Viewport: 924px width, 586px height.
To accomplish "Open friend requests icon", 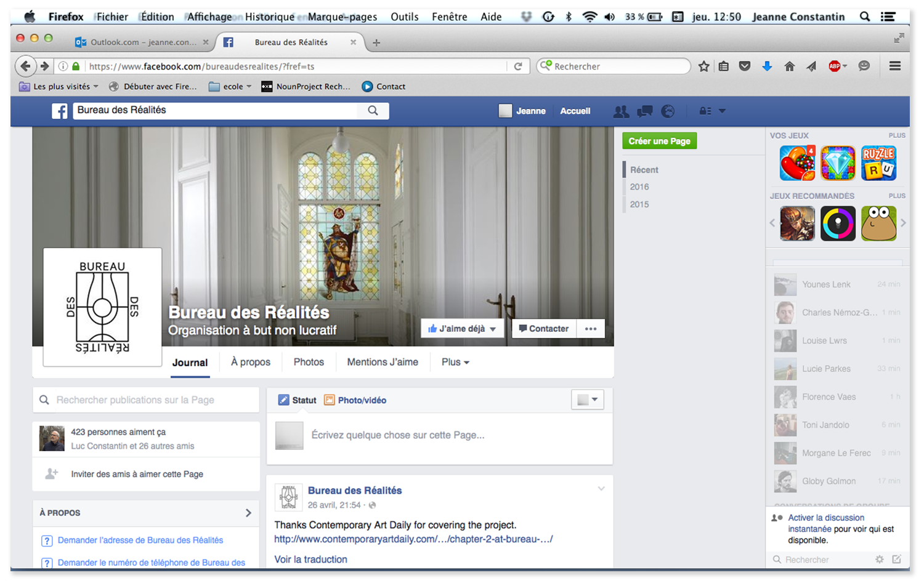I will (x=621, y=111).
